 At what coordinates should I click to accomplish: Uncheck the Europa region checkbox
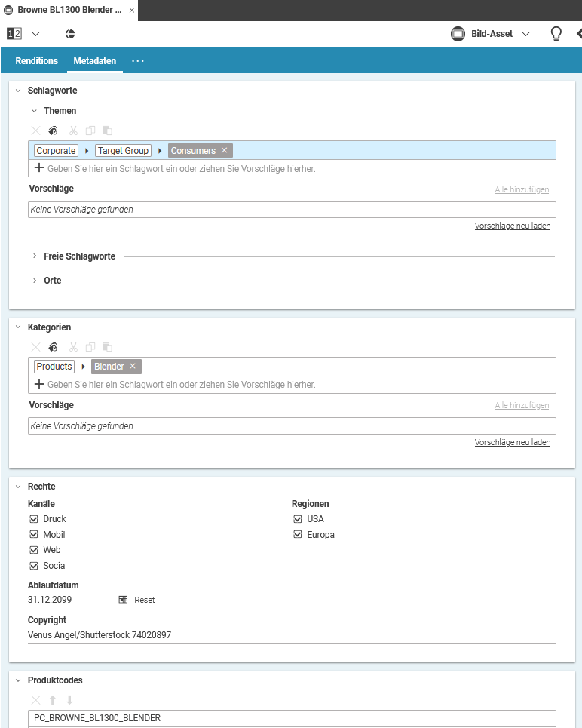click(298, 534)
